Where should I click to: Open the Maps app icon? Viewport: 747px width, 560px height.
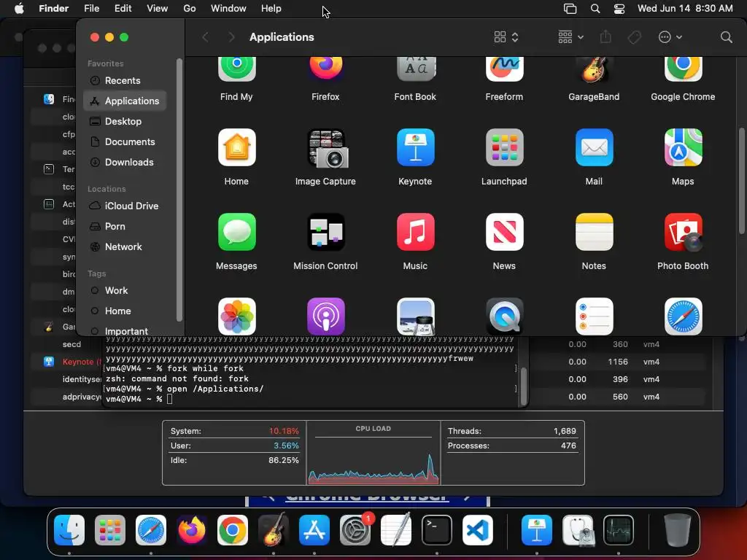coord(683,147)
